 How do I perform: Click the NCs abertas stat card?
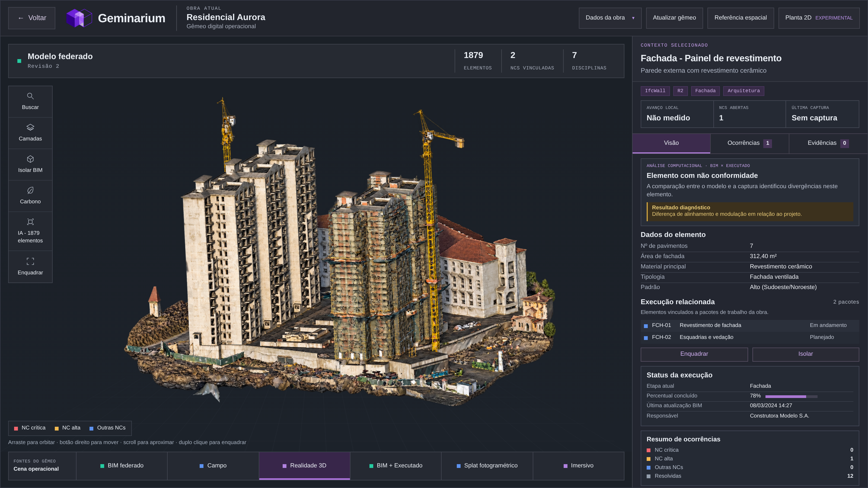click(749, 114)
